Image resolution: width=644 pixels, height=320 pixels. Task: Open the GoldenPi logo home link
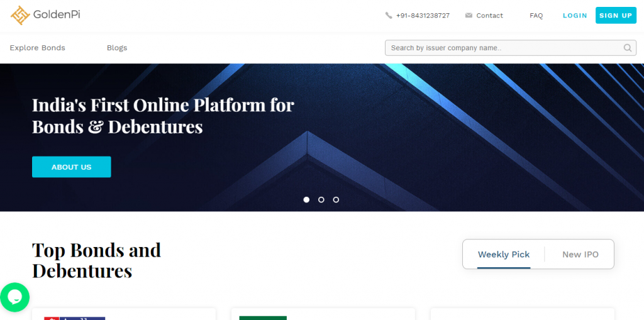click(45, 15)
